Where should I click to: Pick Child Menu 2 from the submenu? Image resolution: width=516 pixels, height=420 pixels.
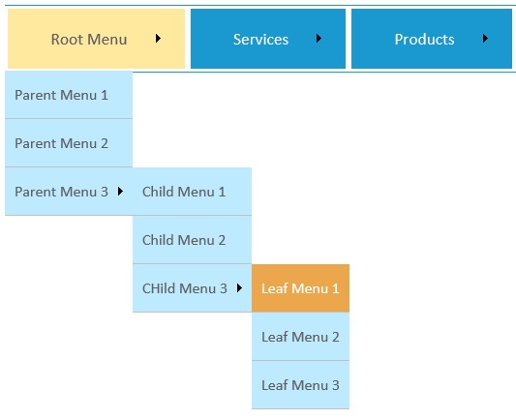[193, 240]
